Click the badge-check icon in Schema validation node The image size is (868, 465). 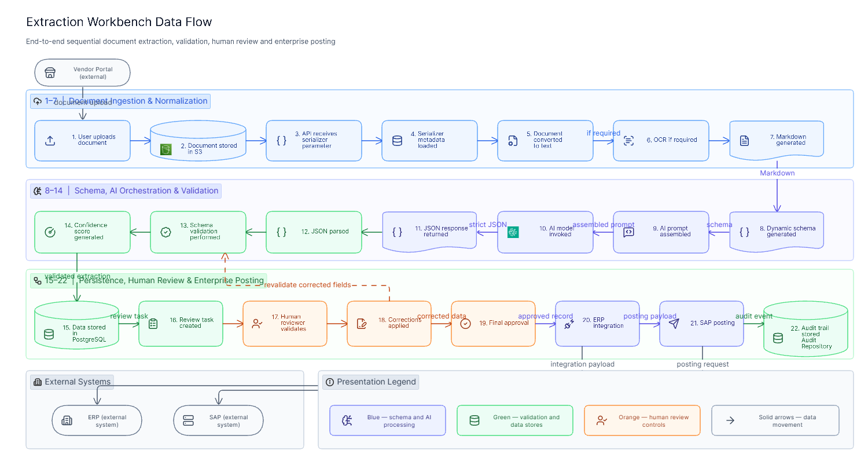(166, 232)
